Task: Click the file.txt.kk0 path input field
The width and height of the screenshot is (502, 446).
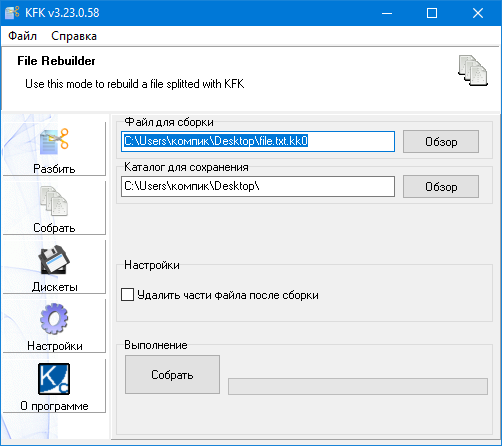Action: tap(258, 141)
